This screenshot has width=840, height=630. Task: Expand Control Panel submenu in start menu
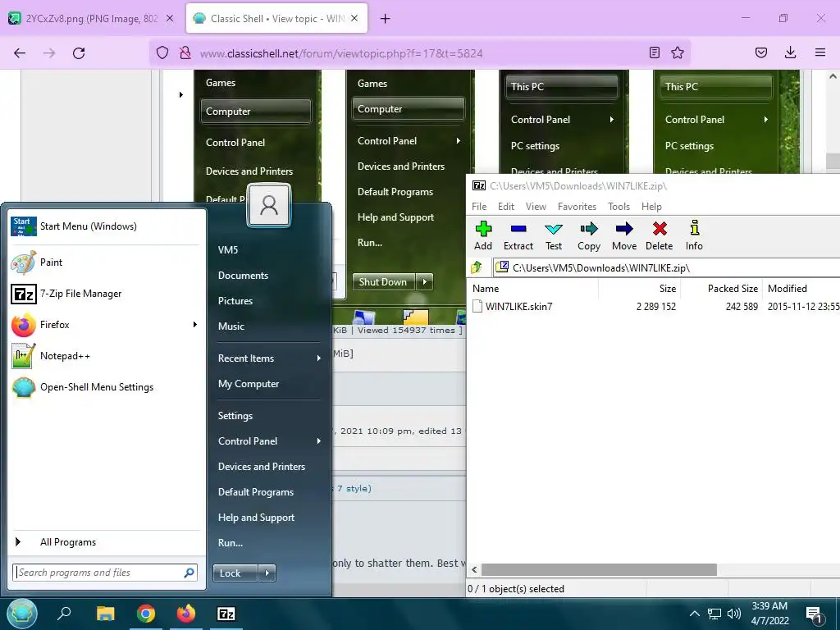click(319, 441)
